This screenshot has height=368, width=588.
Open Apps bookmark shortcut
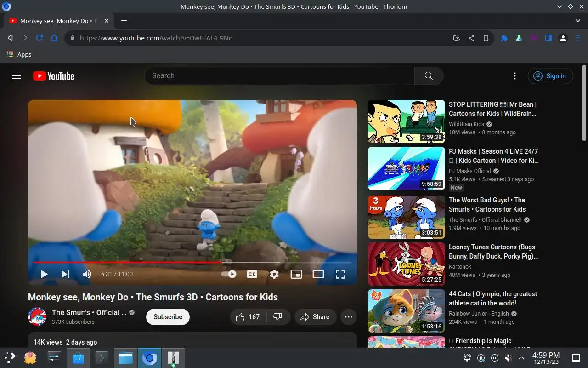[19, 54]
